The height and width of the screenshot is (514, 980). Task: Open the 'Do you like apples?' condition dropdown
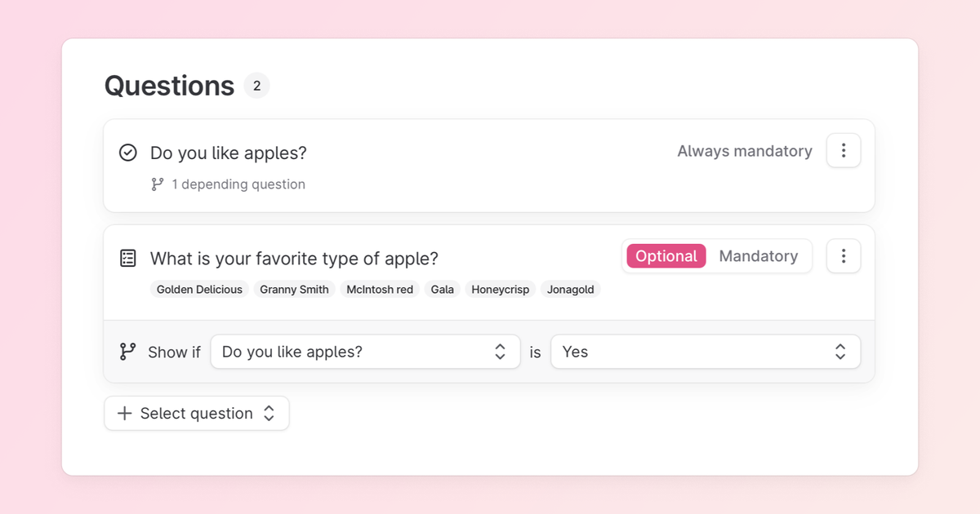pyautogui.click(x=365, y=352)
